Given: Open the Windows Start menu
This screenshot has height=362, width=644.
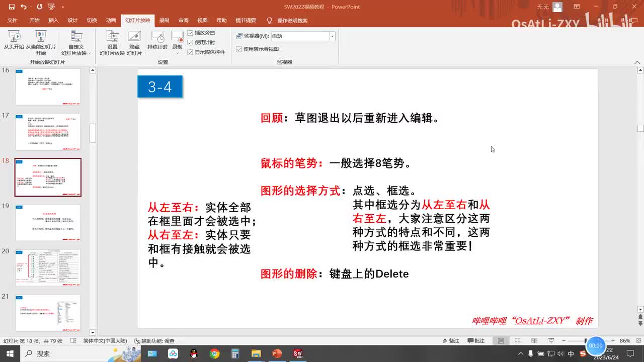Looking at the screenshot, I should coord(10,353).
